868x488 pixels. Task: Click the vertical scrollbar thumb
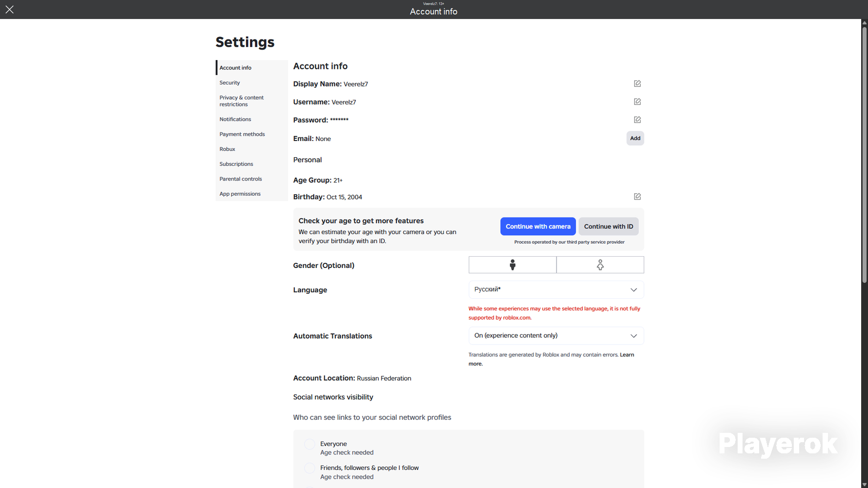coord(864,154)
